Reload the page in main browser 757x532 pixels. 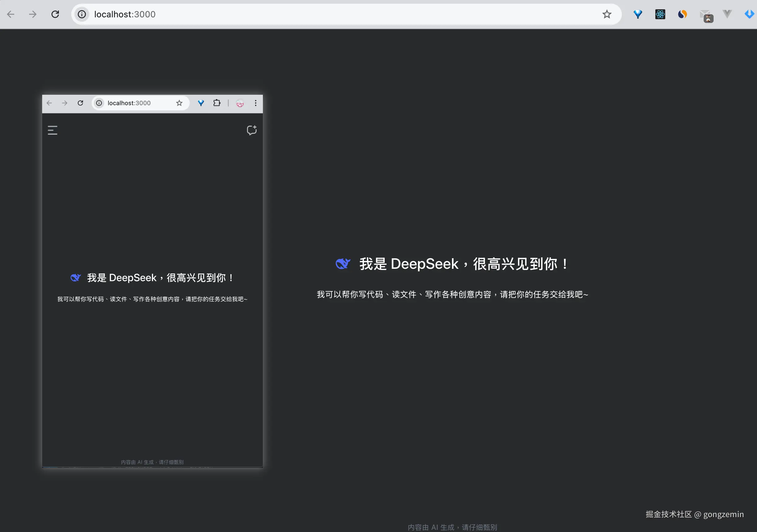55,14
